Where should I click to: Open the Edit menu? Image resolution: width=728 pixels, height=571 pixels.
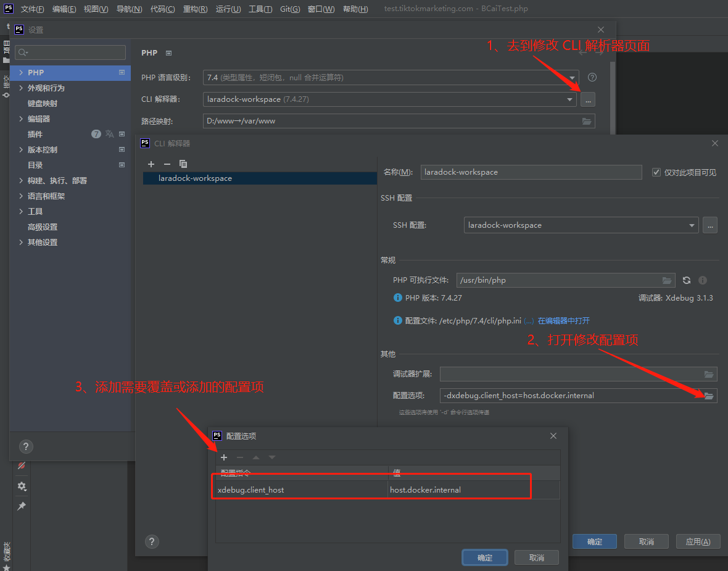pos(64,9)
